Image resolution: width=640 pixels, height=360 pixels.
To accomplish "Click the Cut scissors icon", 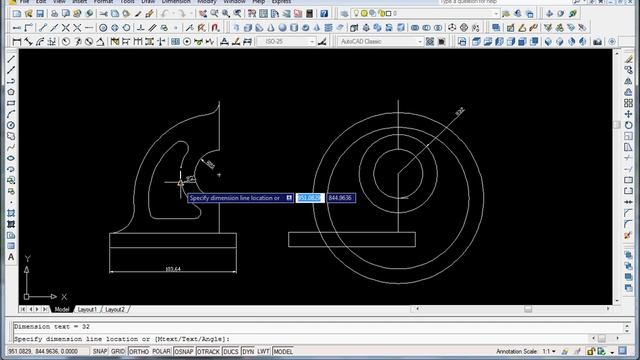I will 104,13.
